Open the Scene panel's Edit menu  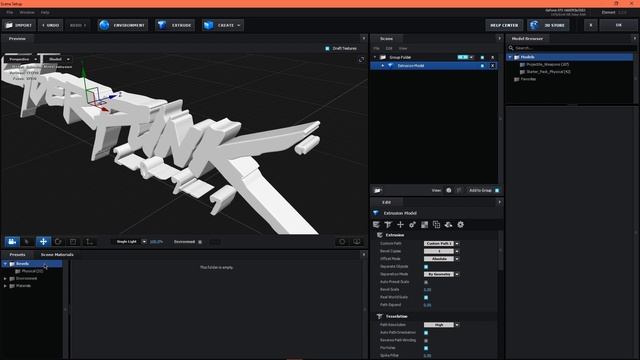(389, 49)
